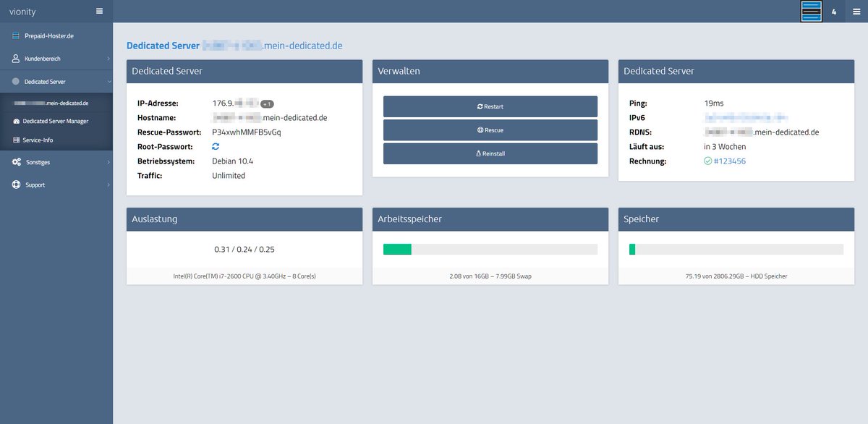Click the Kundenbereich user icon
The width and height of the screenshot is (868, 424).
tap(16, 58)
